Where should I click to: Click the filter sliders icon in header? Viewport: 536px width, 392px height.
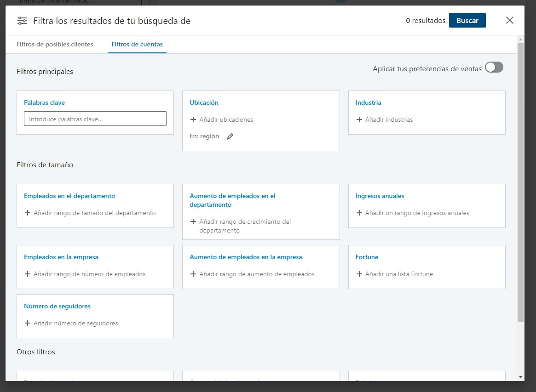22,21
